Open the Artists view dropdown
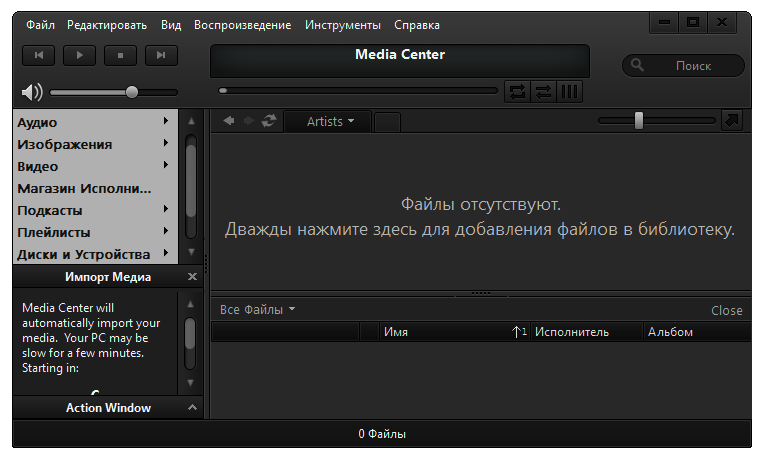This screenshot has width=770, height=466. [330, 121]
